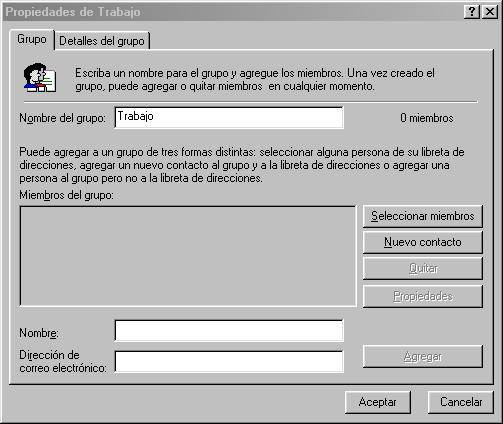Click the question mark help button
503x424 pixels.
(472, 12)
